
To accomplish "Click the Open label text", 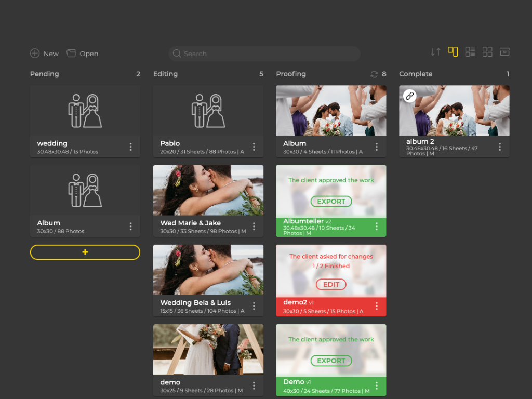I will click(x=89, y=54).
